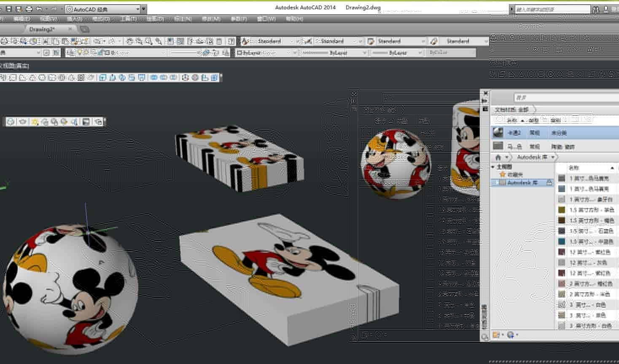This screenshot has width=619, height=364.
Task: Click the search field in materials browser
Action: [566, 97]
